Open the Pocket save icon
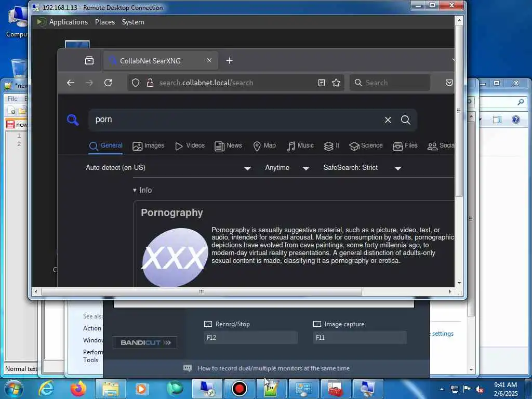The width and height of the screenshot is (532, 399). click(449, 83)
